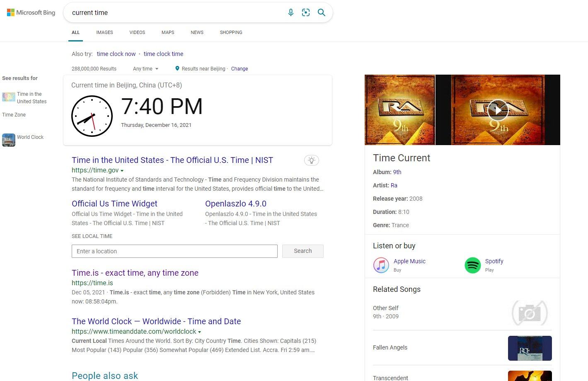588x381 pixels.
Task: Open visual search camera icon
Action: tap(306, 12)
